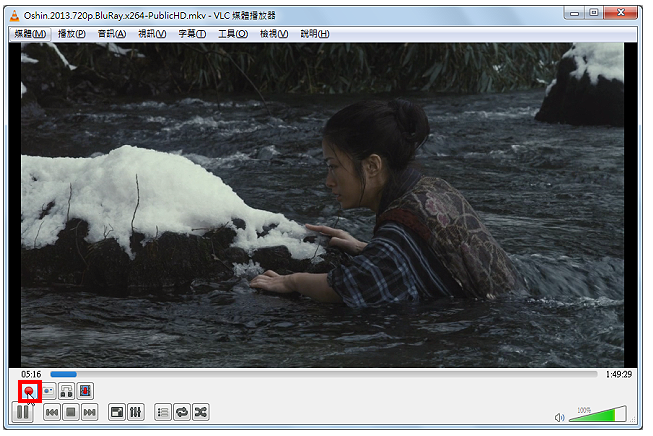Image resolution: width=653 pixels, height=436 pixels.
Task: Open the 檢視(V) menu
Action: (x=274, y=34)
